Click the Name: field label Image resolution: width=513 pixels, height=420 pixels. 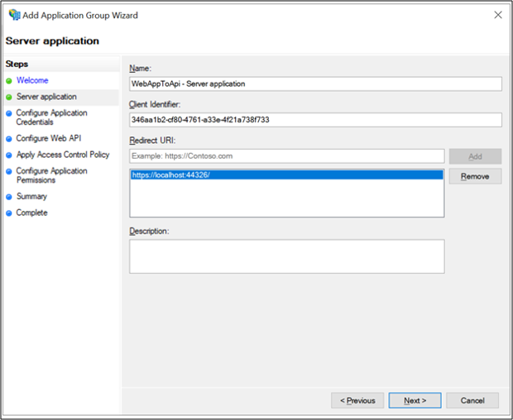[x=140, y=69]
